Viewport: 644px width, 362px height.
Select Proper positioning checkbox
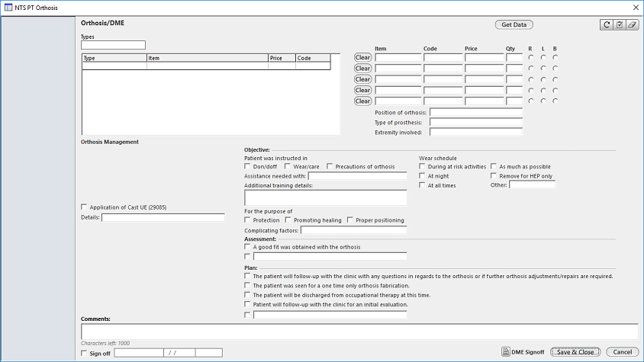click(350, 220)
